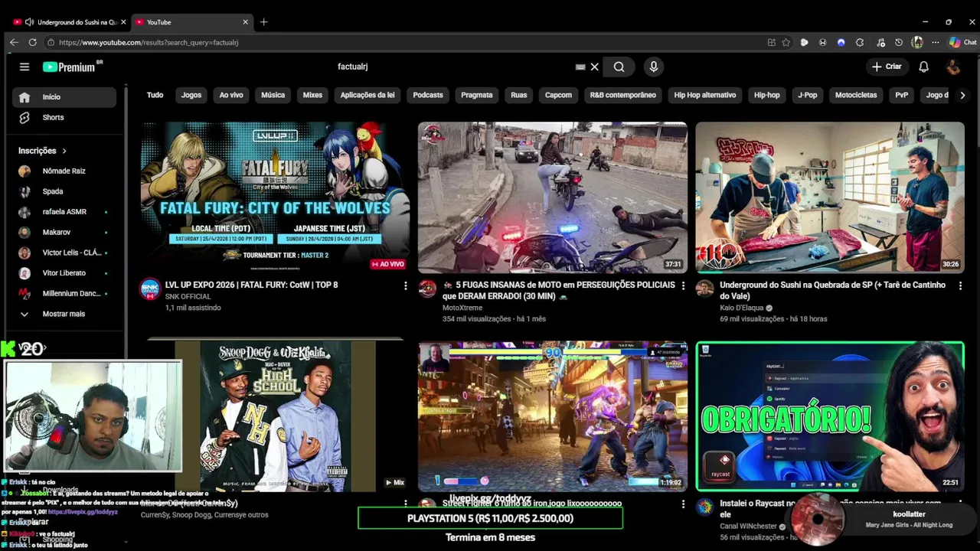Open Kaio D'Elaqua channel avatar
980x551 pixels.
pos(704,289)
